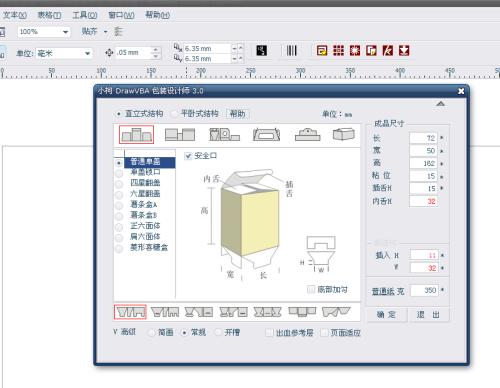Viewport: 500px width, 388px height.
Task: Choose the first bottom flap style, outlined red
Action: point(130,312)
